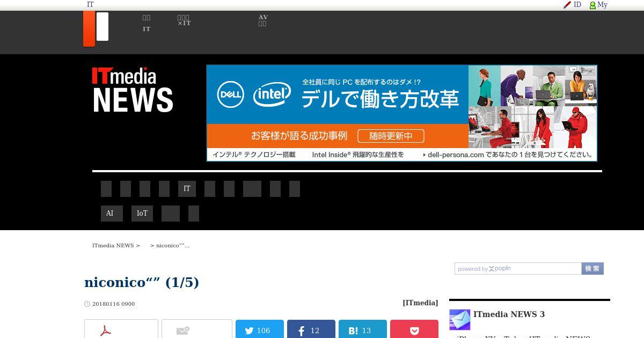Click the orange-red ITmedia header tab

pos(89,28)
